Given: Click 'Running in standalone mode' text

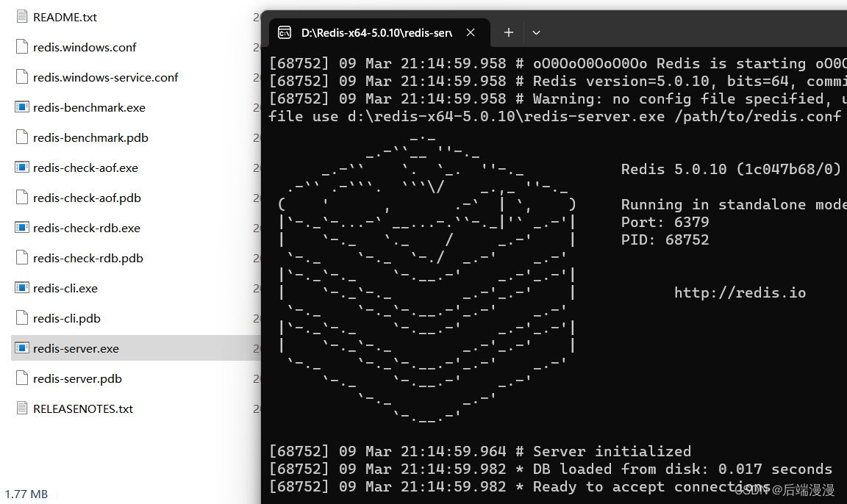Looking at the screenshot, I should tap(734, 204).
